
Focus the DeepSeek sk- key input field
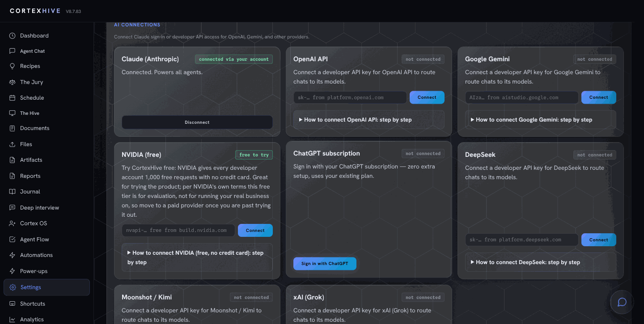522,240
